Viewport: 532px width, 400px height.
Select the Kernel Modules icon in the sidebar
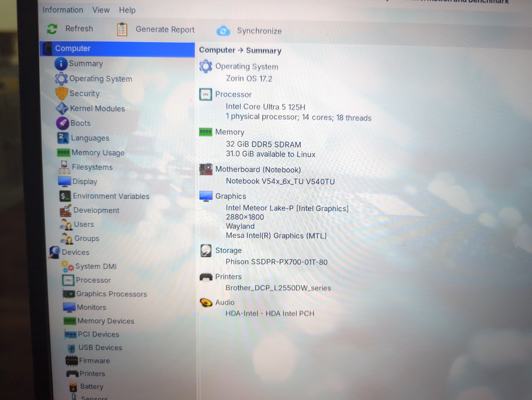62,108
